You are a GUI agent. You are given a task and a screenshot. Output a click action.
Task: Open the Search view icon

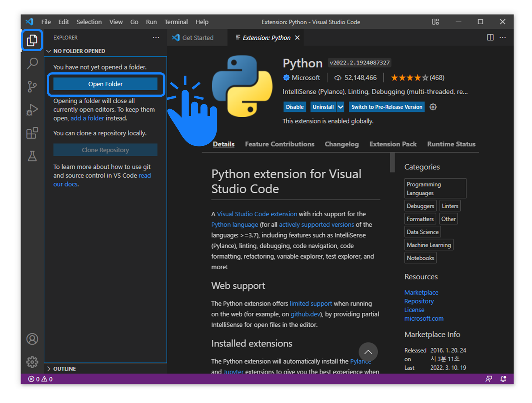point(32,63)
